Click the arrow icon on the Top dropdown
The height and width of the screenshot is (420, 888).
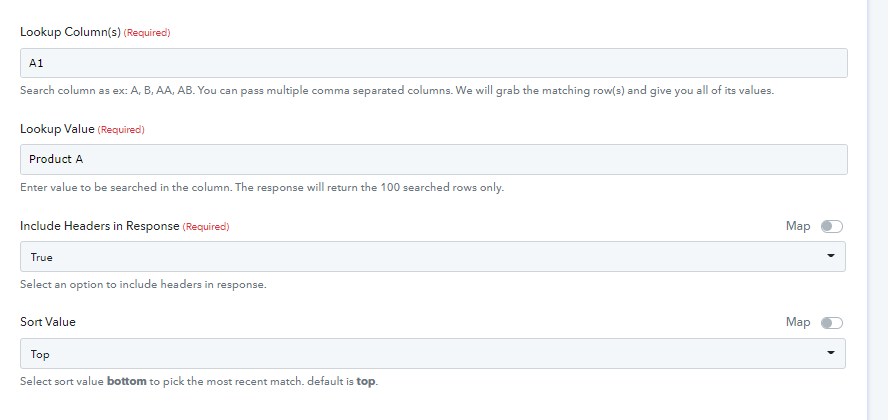(x=830, y=353)
